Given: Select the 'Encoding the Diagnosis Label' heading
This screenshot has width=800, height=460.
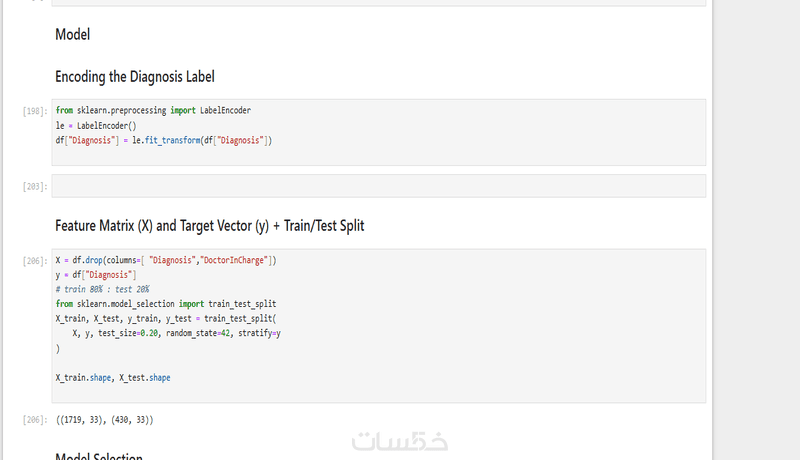Looking at the screenshot, I should coord(135,77).
